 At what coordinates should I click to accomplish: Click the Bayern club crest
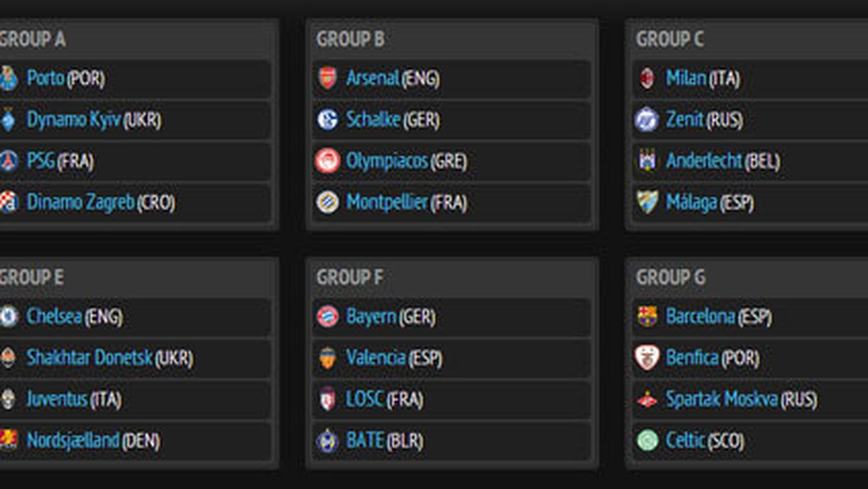(327, 317)
